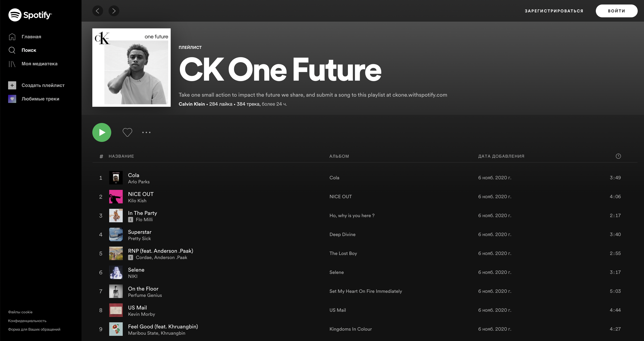Open the three-dots more options menu
The image size is (644, 341).
click(x=146, y=132)
